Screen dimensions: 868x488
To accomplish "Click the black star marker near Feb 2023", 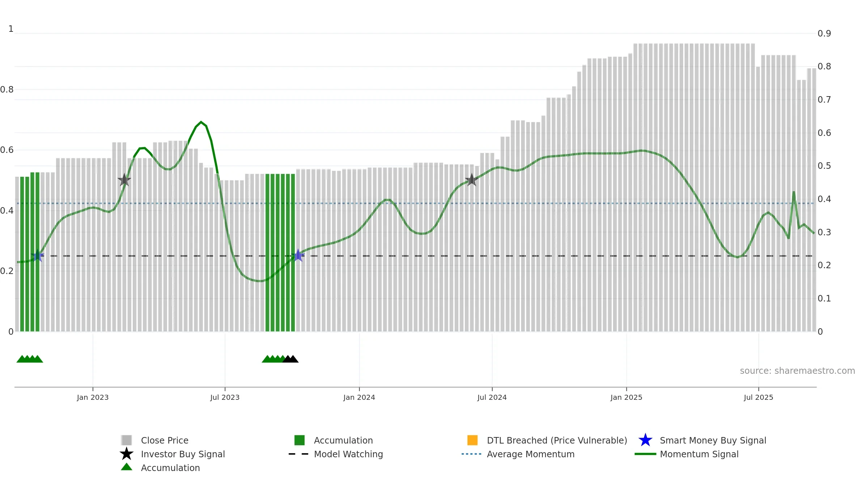I will (124, 180).
